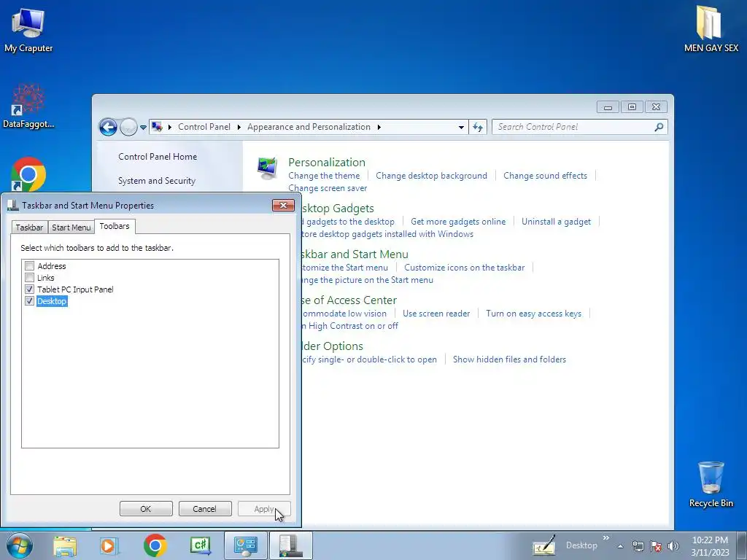Viewport: 747px width, 560px height.
Task: Switch to Control Panel taskbar button
Action: pos(245,545)
